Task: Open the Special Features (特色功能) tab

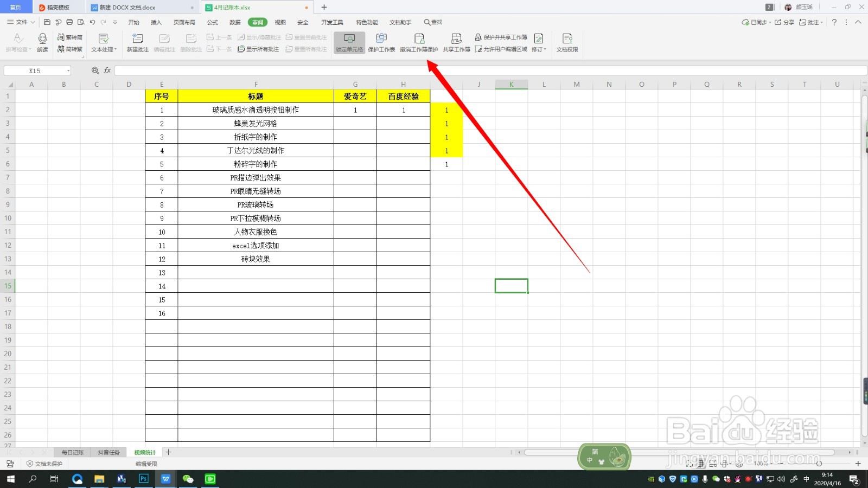Action: 367,22
